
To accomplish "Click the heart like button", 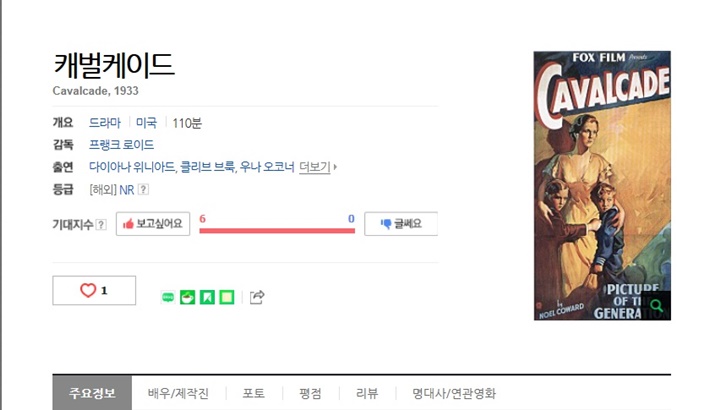I will [94, 290].
